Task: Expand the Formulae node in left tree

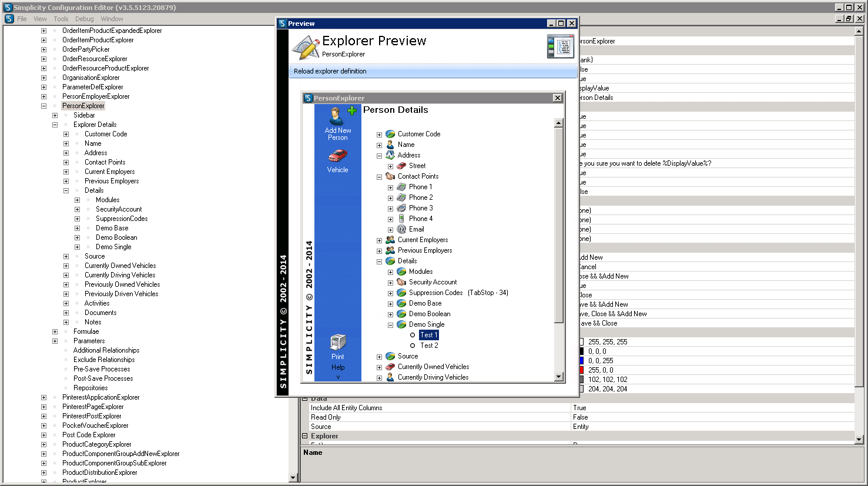Action: click(55, 331)
